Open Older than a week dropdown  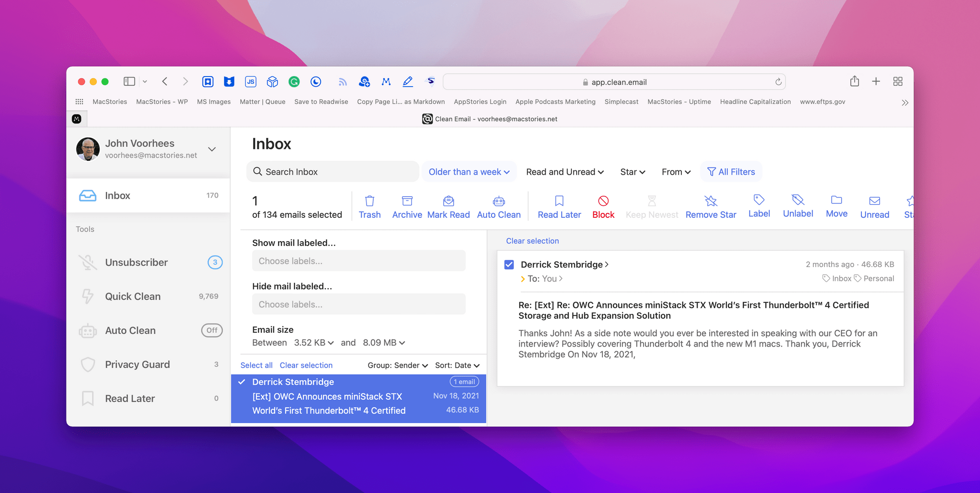coord(469,172)
